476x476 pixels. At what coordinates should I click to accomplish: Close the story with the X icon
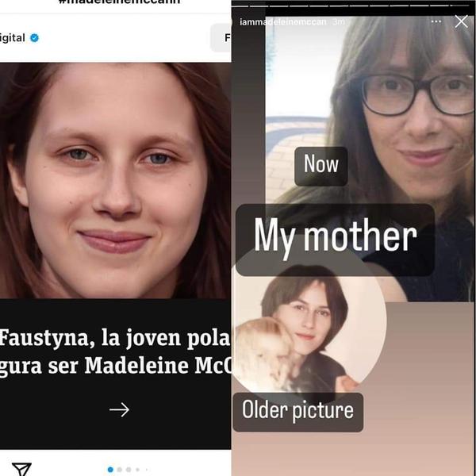461,21
